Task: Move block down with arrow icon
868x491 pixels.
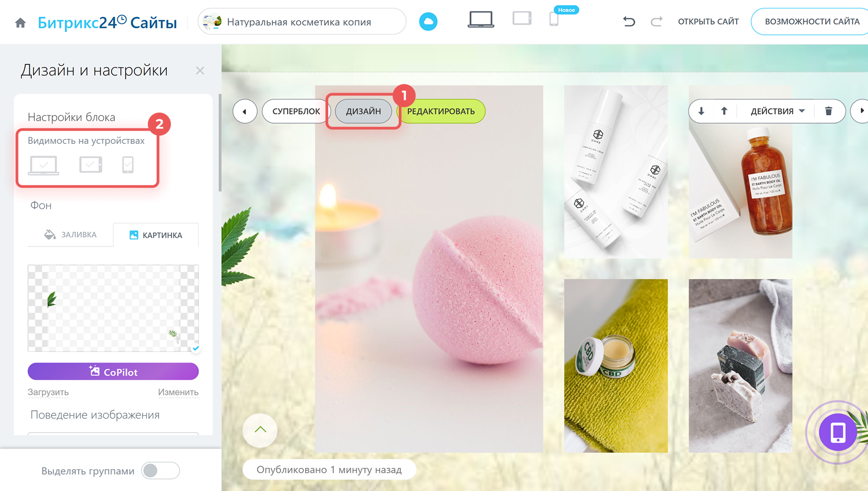Action: click(701, 111)
